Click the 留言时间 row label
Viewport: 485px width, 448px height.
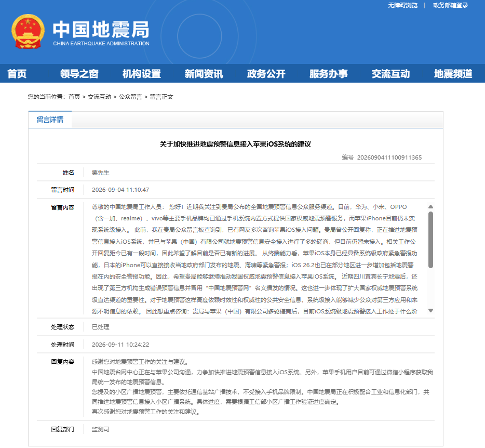[x=62, y=190]
